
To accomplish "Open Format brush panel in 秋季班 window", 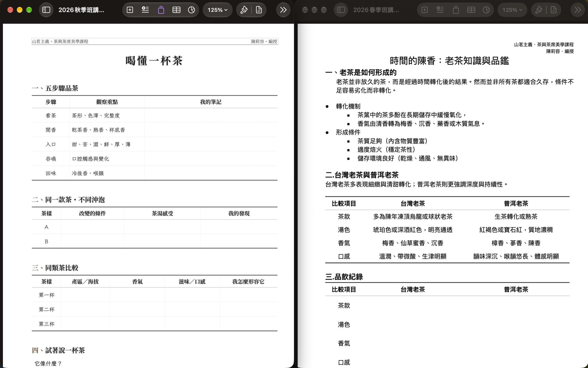I will tap(244, 10).
